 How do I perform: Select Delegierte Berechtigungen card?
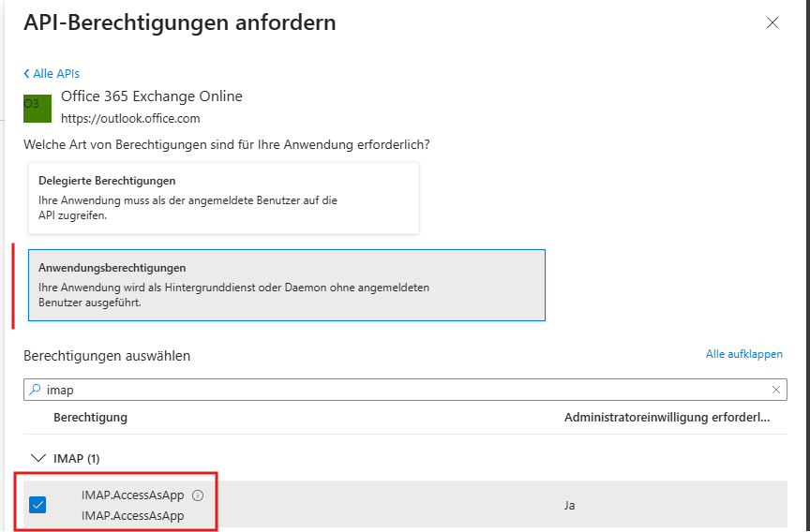tap(223, 199)
